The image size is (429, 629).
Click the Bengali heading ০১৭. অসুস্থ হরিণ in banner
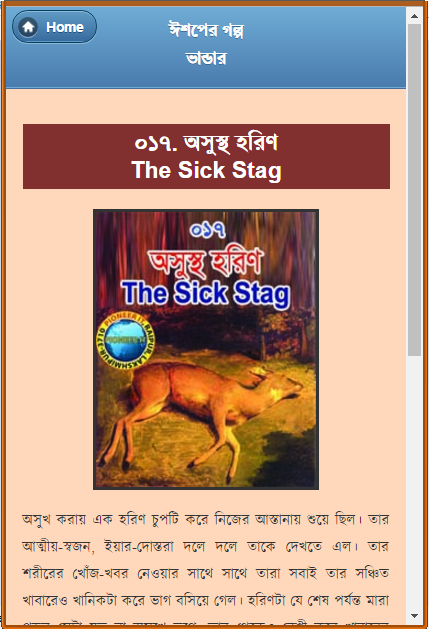tap(206, 143)
